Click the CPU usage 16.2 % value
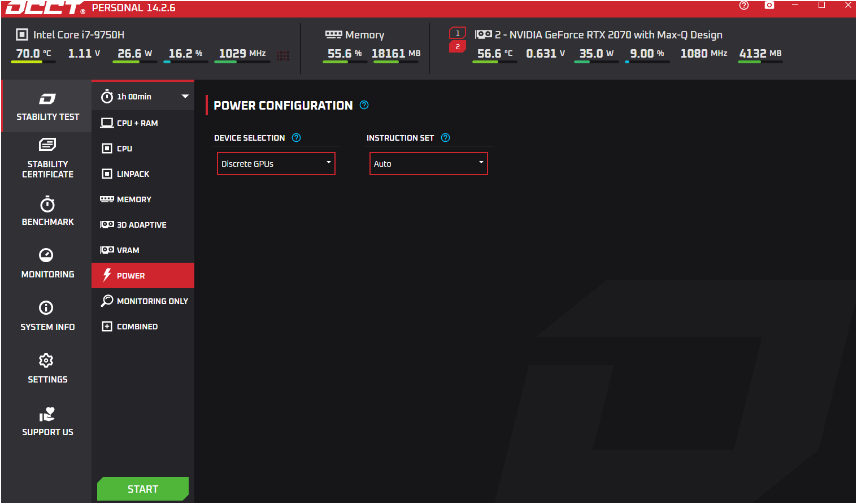The image size is (857, 504). pyautogui.click(x=185, y=53)
